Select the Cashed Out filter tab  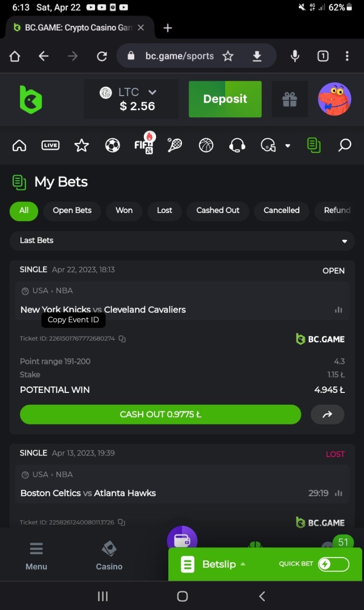[218, 210]
